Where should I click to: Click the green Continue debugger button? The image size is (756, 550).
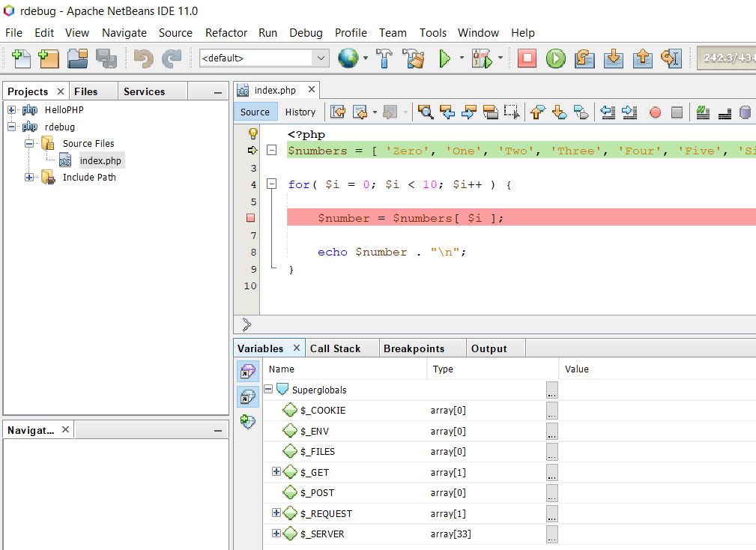point(555,58)
